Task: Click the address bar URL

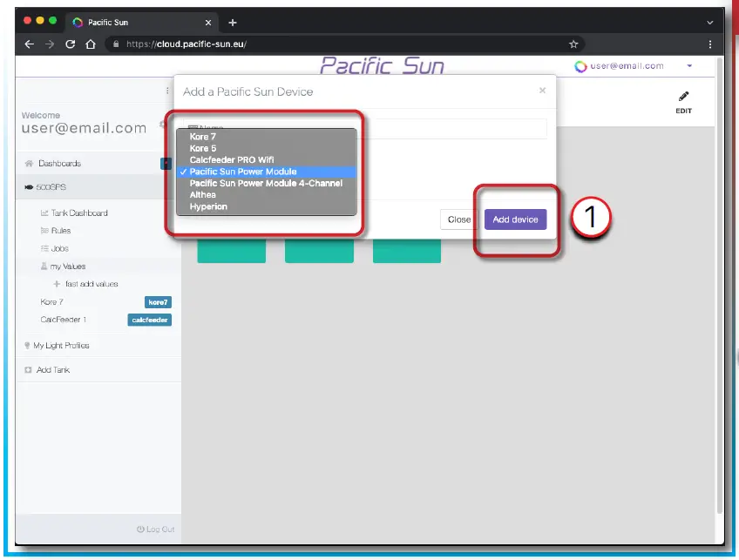Action: pos(186,44)
